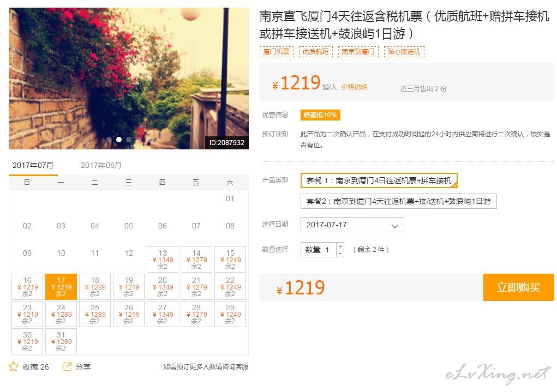
Task: Click the 近三月售出 2 份 text
Action: point(423,88)
